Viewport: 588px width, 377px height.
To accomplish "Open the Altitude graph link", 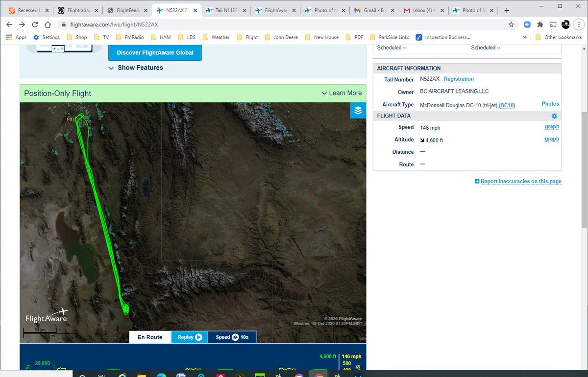I will pos(552,139).
